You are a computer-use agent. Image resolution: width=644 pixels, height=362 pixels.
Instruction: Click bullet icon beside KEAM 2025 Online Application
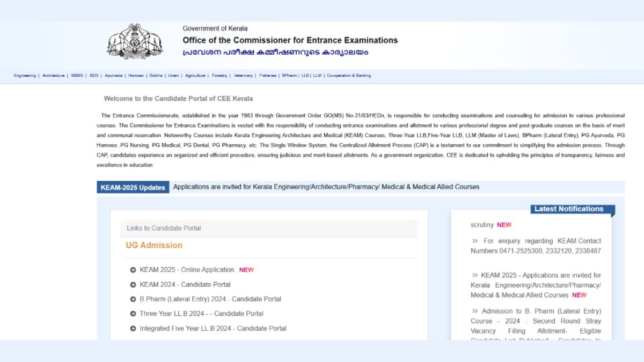pos(133,270)
